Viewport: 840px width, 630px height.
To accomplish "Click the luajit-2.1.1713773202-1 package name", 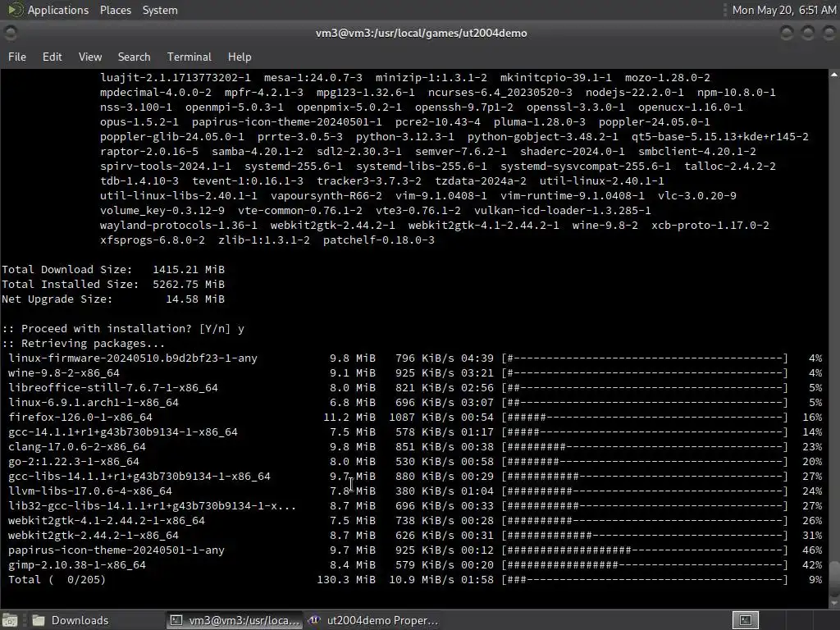I will [x=176, y=78].
